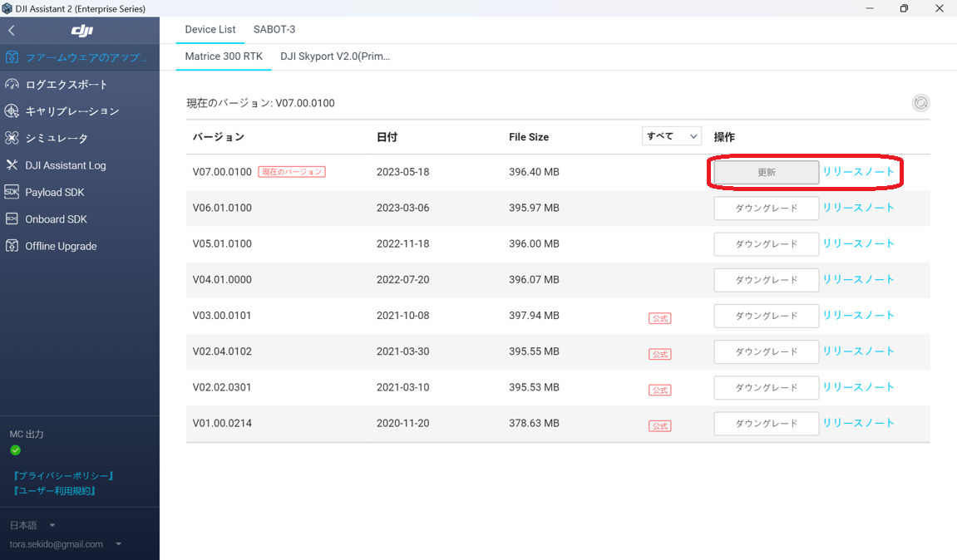
Task: Switch to the SABOT-3 tab
Action: pyautogui.click(x=274, y=29)
